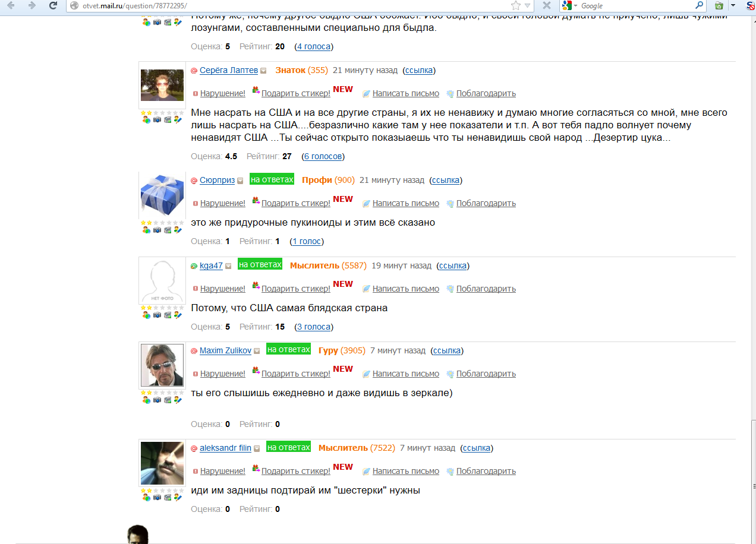Click Поблагодарить under aleksandr filin's answer
Screen dimensions: 756x544
tap(486, 471)
